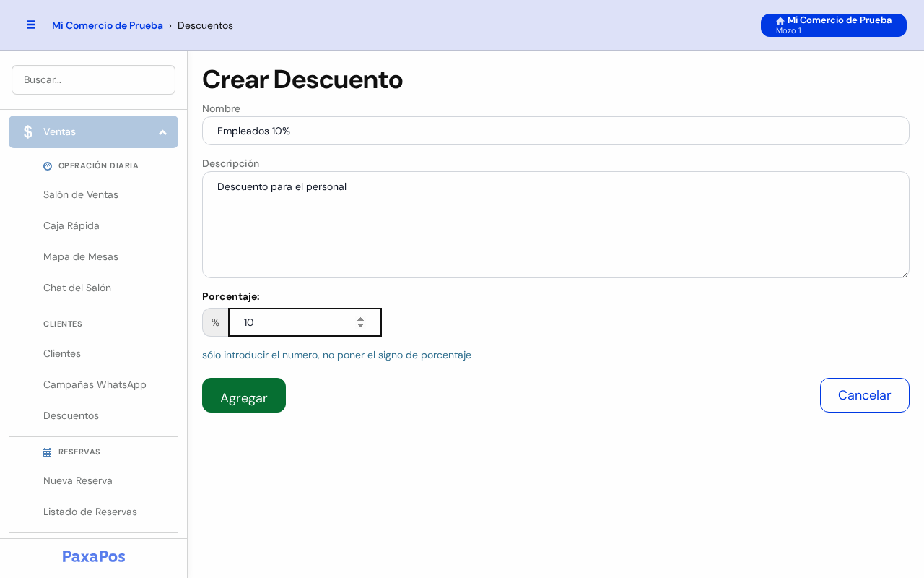Viewport: 924px width, 578px height.
Task: Click the Cancelar button
Action: (865, 395)
